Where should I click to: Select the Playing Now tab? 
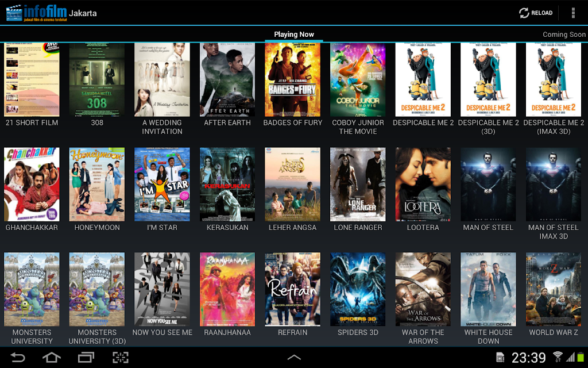tap(294, 34)
